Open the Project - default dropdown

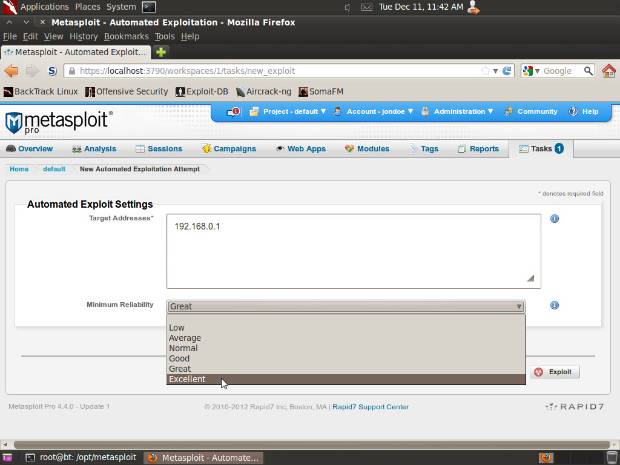[288, 112]
